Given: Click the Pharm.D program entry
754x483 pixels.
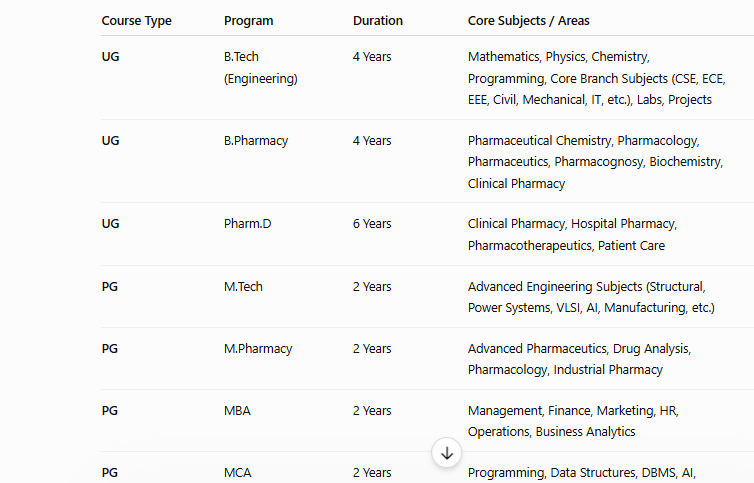Looking at the screenshot, I should [248, 224].
